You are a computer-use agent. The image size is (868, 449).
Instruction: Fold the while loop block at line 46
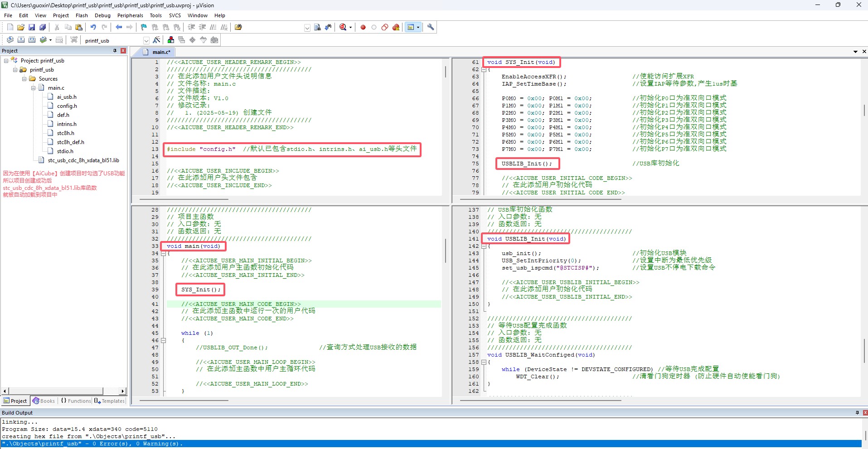[163, 340]
